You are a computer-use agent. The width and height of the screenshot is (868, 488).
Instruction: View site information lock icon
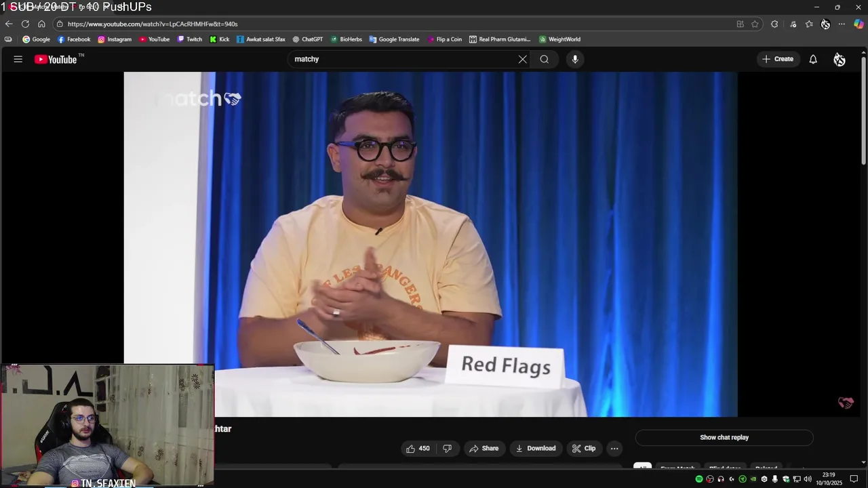tap(60, 24)
